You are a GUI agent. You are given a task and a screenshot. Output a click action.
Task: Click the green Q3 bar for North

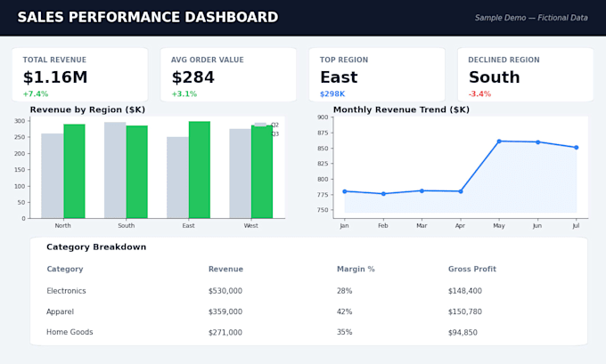point(74,172)
